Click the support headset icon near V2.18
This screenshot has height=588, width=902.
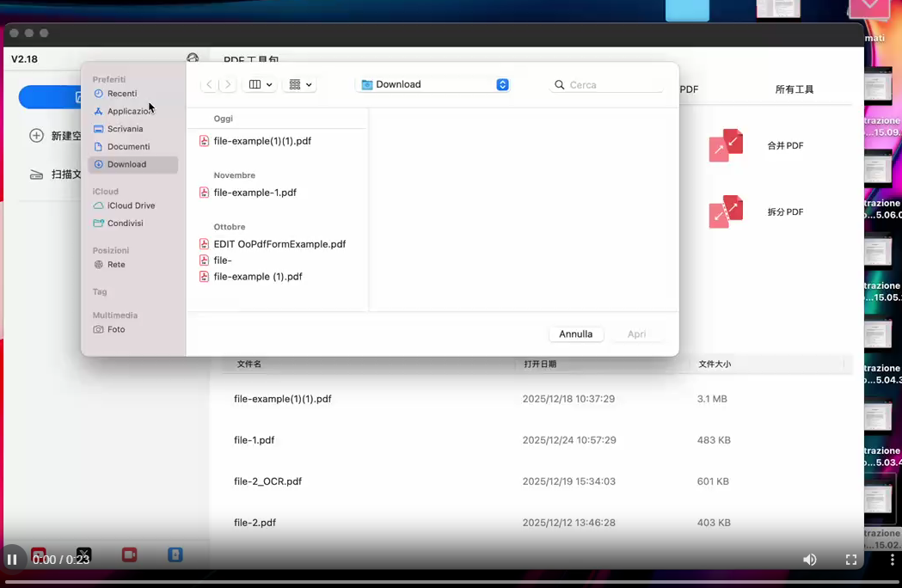(x=193, y=58)
